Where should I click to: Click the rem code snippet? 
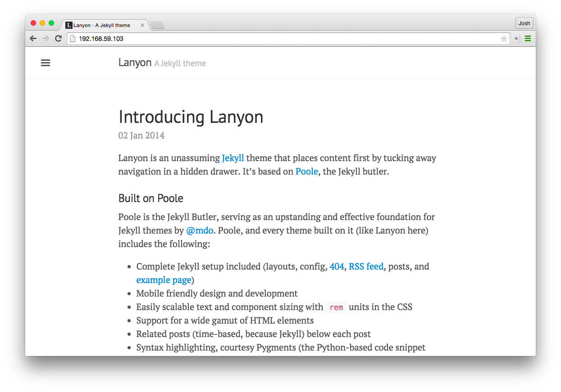click(336, 307)
